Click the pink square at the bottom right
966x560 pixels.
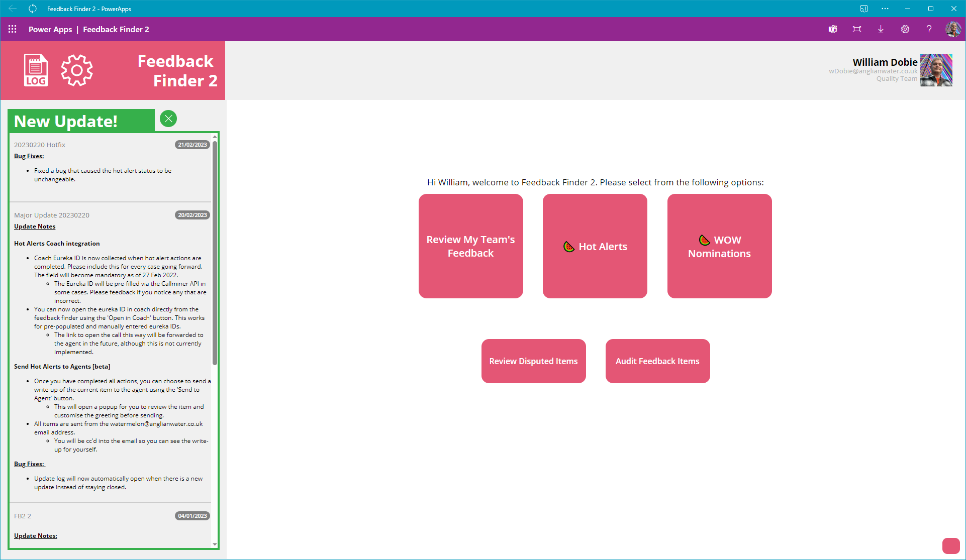tap(950, 546)
